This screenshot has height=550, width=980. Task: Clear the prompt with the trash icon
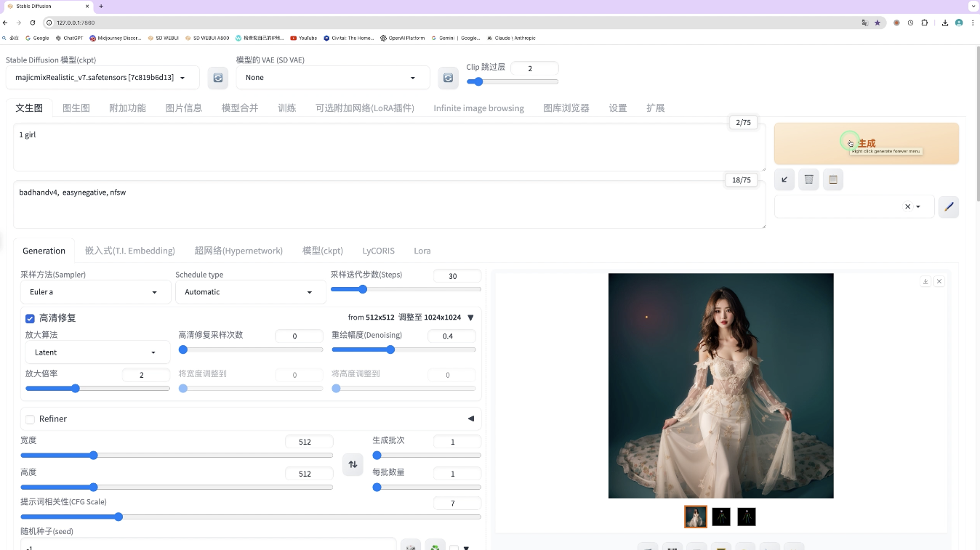tap(809, 179)
